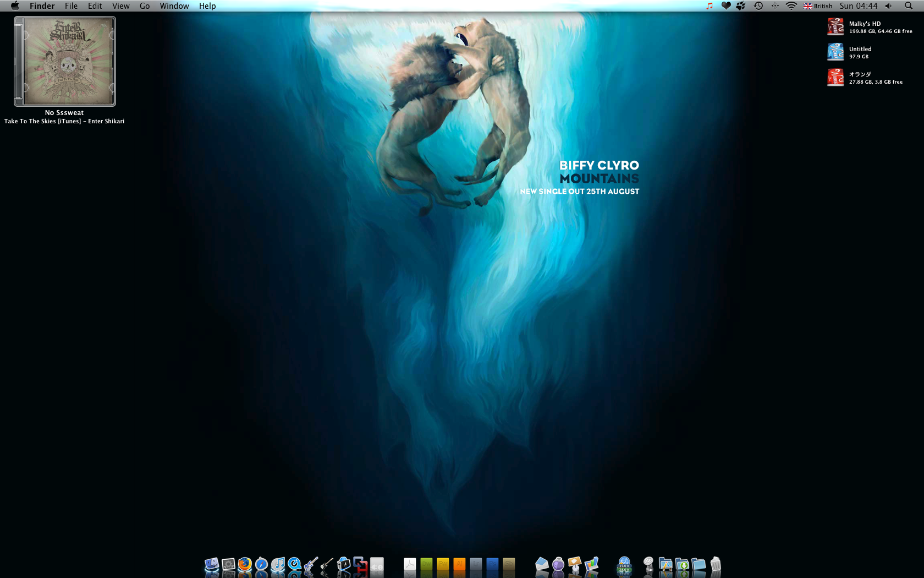Screen dimensions: 924x578
Task: Open Adobe Acrobat from the Dock
Action: pos(410,565)
